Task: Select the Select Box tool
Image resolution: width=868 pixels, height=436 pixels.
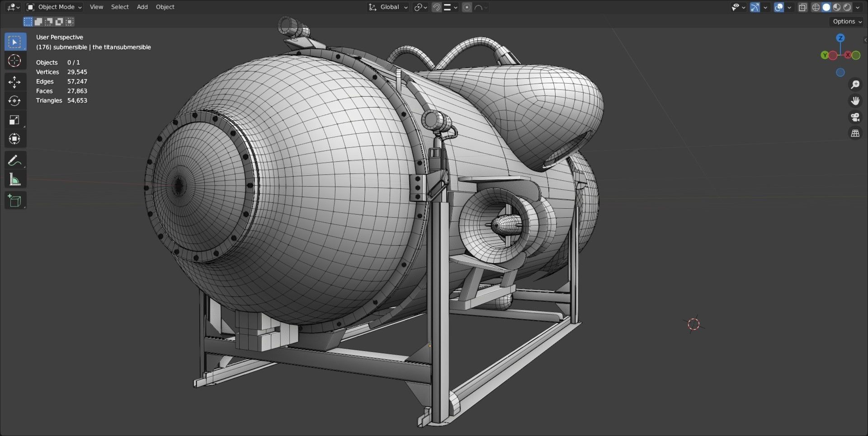Action: pos(15,42)
